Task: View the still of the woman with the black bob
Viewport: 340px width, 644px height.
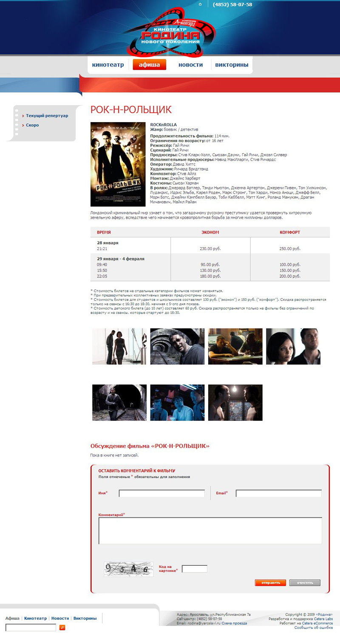Action: point(293,346)
